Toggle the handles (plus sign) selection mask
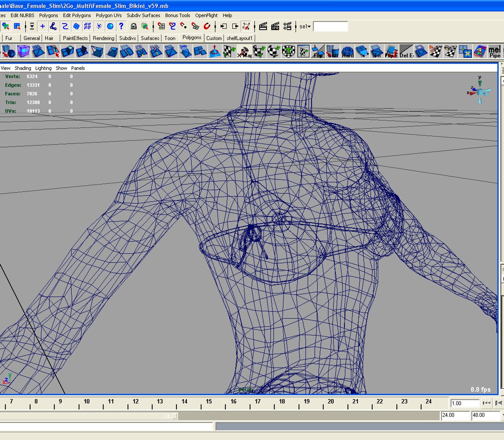The height and width of the screenshot is (440, 504). coord(42,26)
